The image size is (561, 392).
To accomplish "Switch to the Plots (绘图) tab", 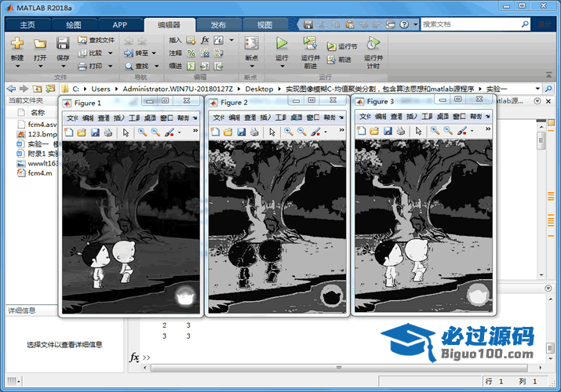I will (x=74, y=24).
